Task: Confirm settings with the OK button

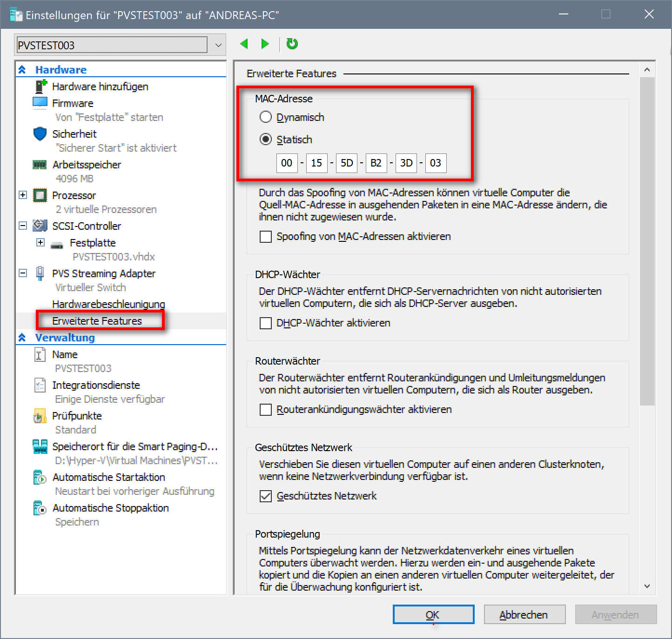Action: click(433, 614)
